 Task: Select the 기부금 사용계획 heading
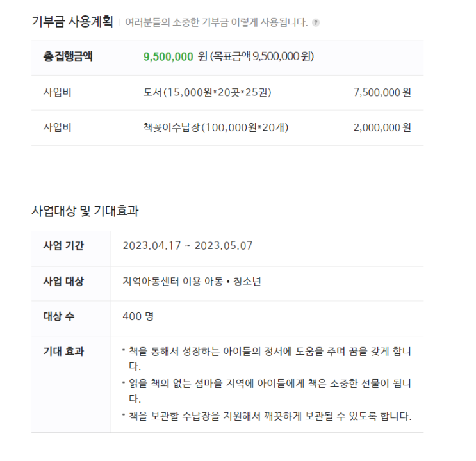point(72,22)
